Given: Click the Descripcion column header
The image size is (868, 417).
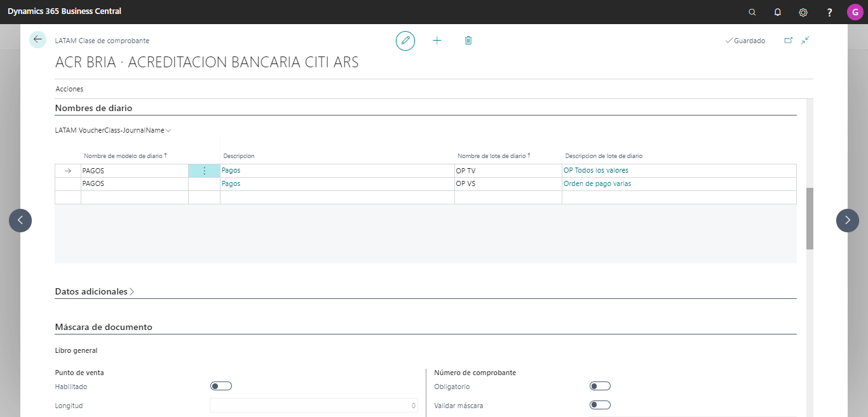Looking at the screenshot, I should pos(239,156).
